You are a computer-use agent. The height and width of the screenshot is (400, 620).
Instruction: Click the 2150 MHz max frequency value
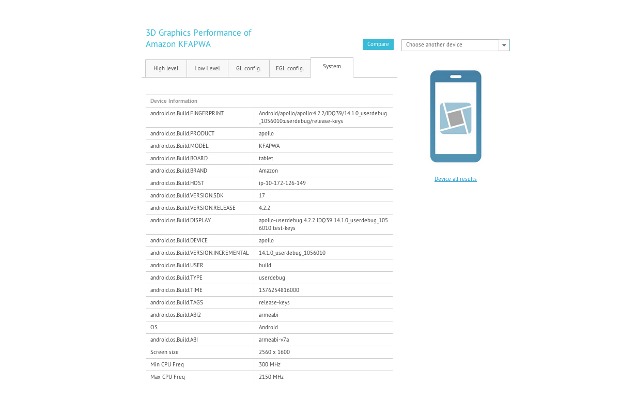tap(271, 377)
